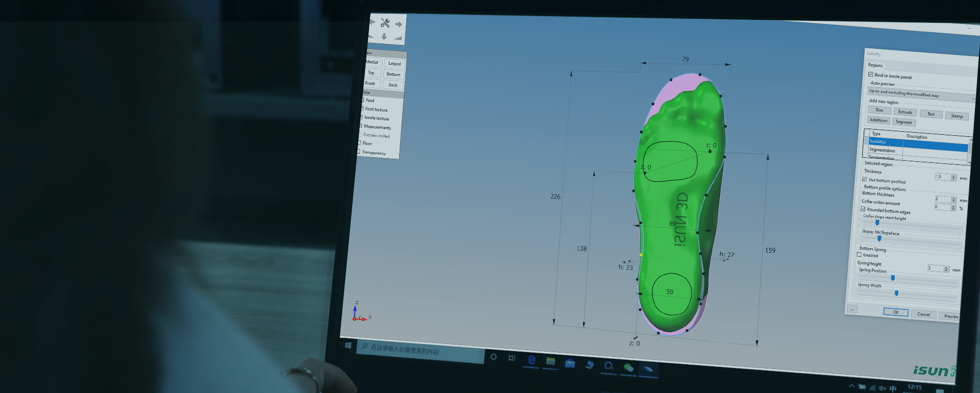Open File Explorer from the taskbar

pos(550,361)
